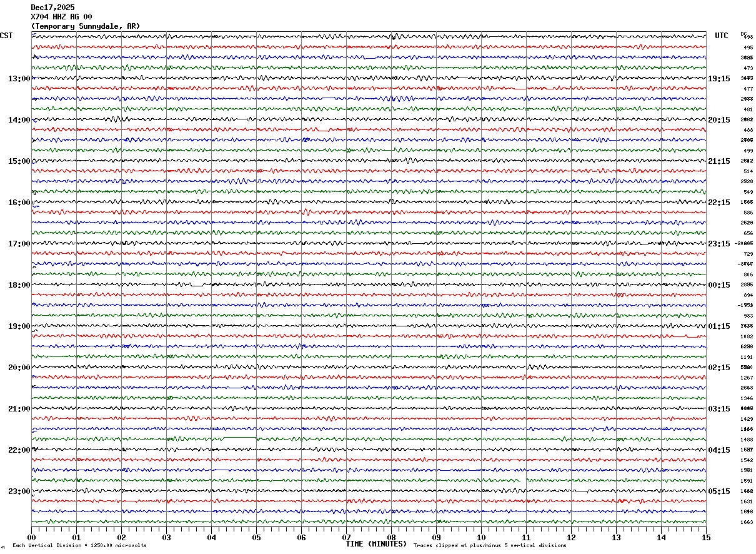Select the TIME (MINUTES) axis title
This screenshot has height=554, width=756.
pos(376,544)
